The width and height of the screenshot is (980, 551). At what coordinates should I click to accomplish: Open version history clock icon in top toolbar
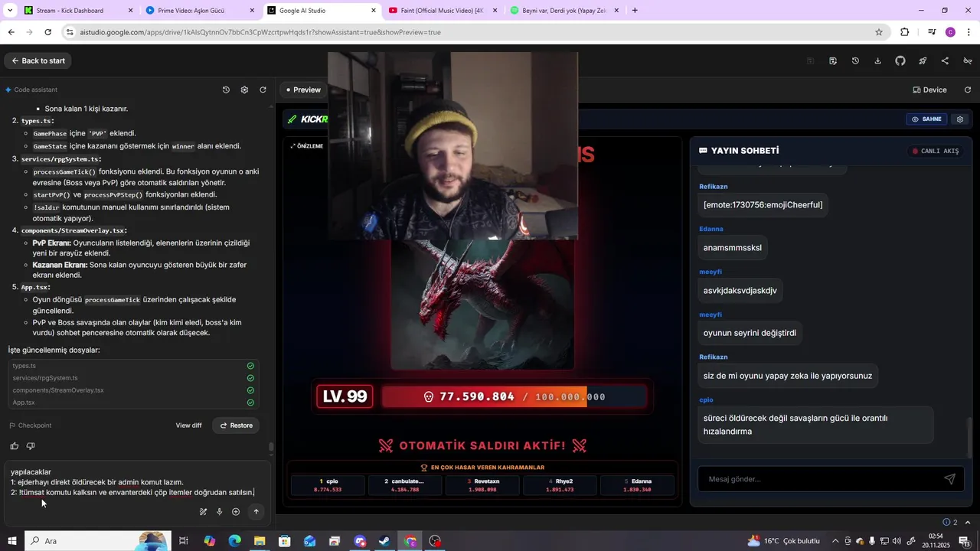[x=855, y=61]
